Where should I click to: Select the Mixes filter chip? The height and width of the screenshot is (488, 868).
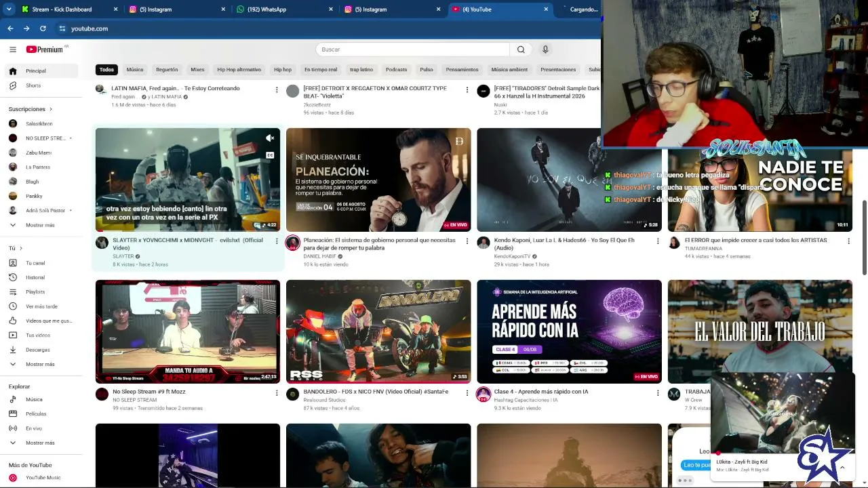(197, 70)
